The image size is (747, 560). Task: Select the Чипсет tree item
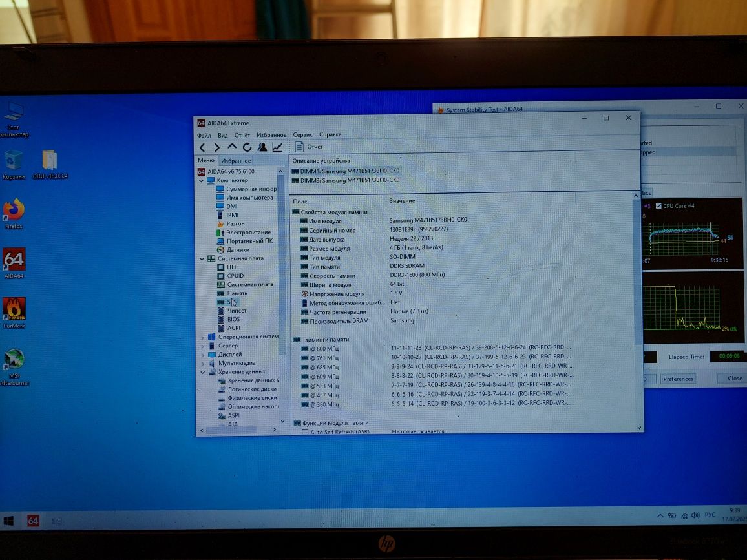(233, 311)
